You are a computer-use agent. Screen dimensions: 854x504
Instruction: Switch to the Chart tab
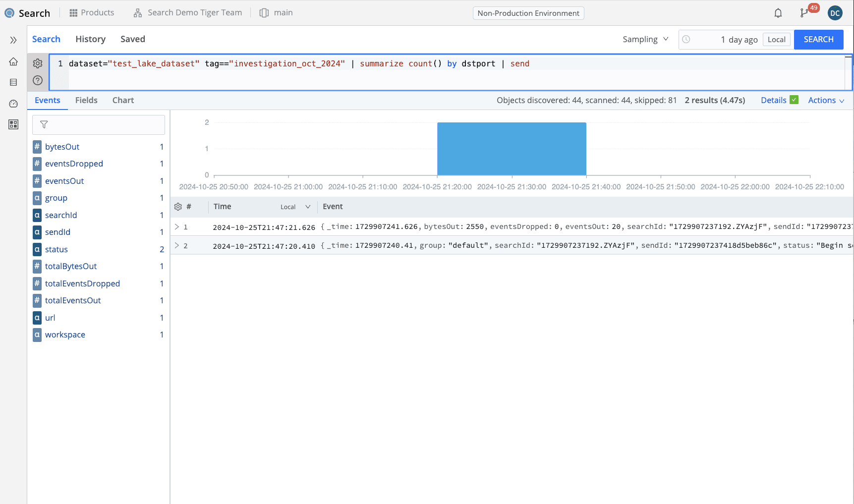point(123,100)
